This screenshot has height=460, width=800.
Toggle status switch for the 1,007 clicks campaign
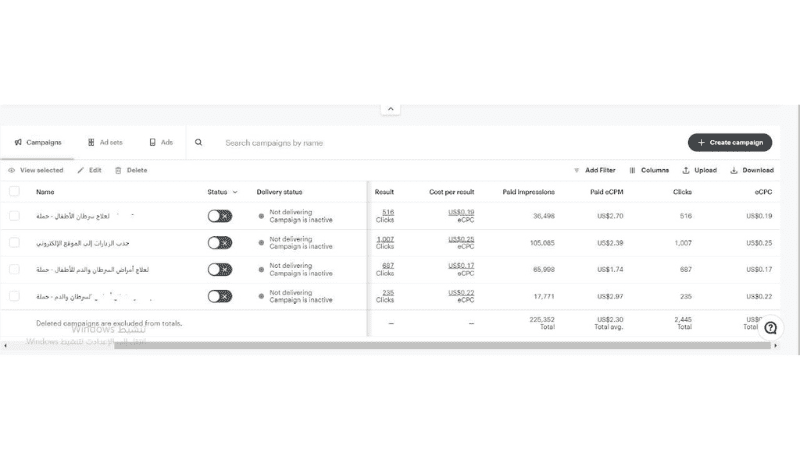coord(219,242)
